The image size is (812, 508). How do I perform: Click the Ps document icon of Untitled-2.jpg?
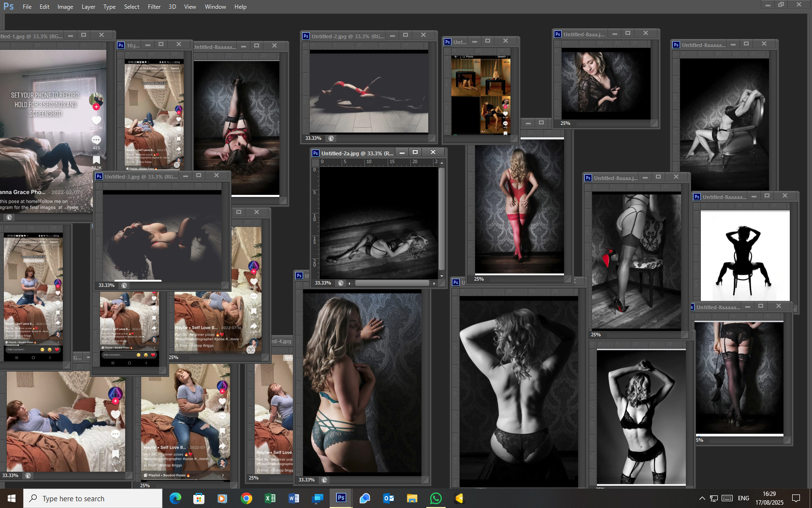[x=306, y=36]
